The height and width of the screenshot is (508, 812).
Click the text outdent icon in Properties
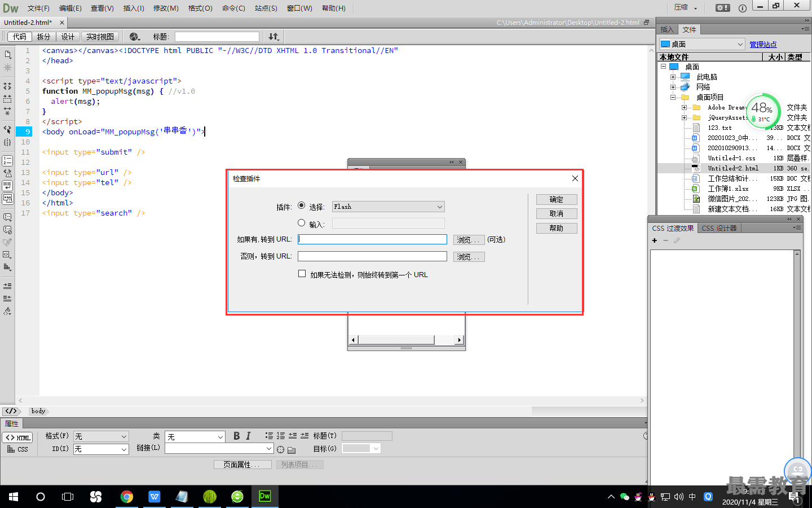[x=293, y=436]
